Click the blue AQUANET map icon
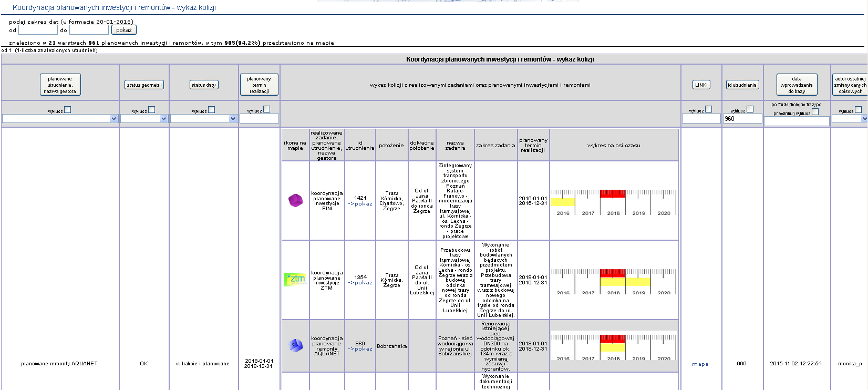The image size is (868, 390). (x=295, y=345)
